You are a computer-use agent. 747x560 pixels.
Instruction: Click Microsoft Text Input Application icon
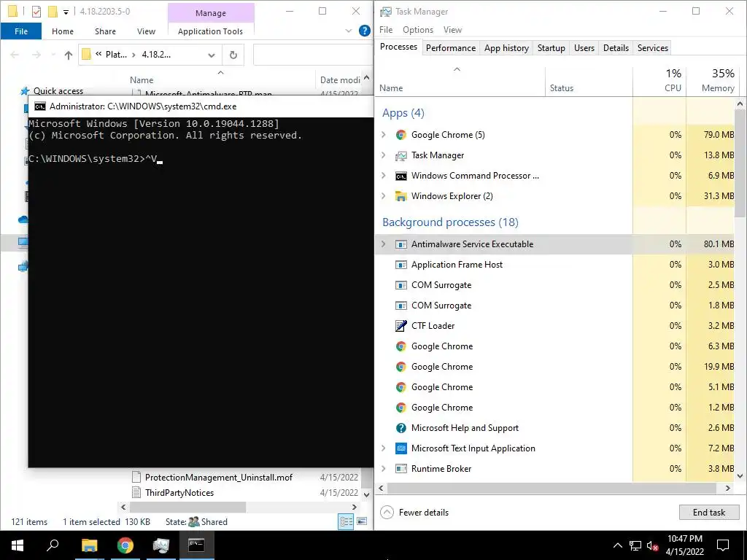point(401,448)
